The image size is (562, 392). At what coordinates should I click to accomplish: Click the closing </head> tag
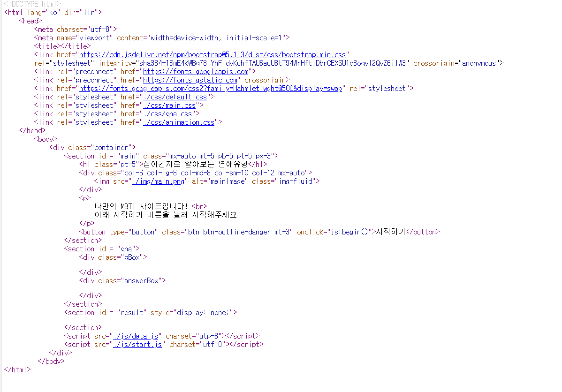(x=32, y=131)
